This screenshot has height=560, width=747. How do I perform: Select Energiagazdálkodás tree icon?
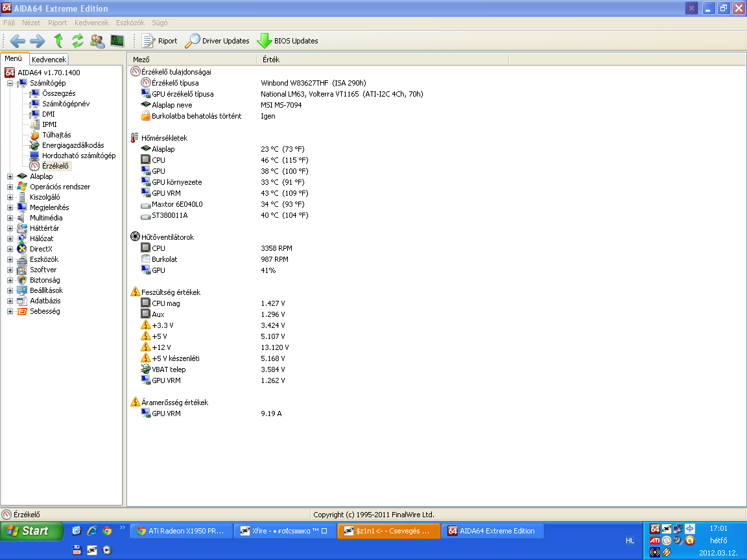34,145
